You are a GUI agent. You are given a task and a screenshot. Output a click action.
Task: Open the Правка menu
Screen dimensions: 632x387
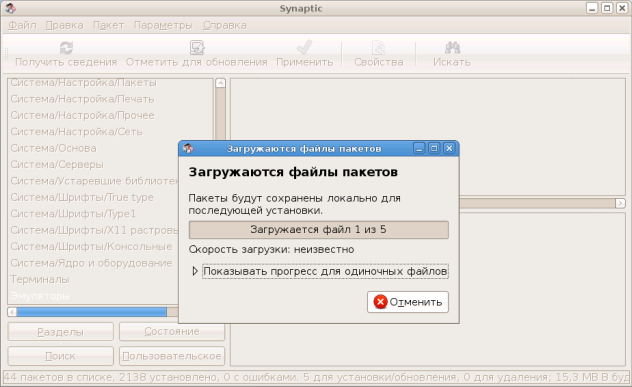[x=64, y=25]
